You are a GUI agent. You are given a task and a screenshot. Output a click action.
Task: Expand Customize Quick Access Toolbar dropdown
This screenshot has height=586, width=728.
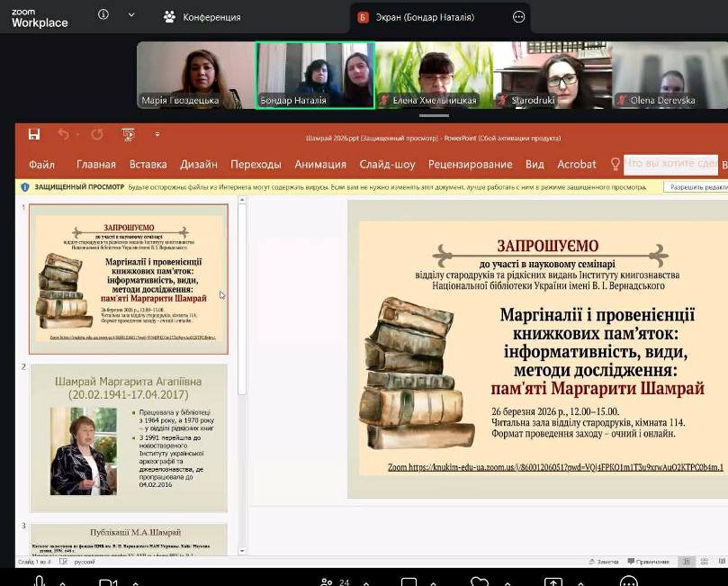(157, 135)
